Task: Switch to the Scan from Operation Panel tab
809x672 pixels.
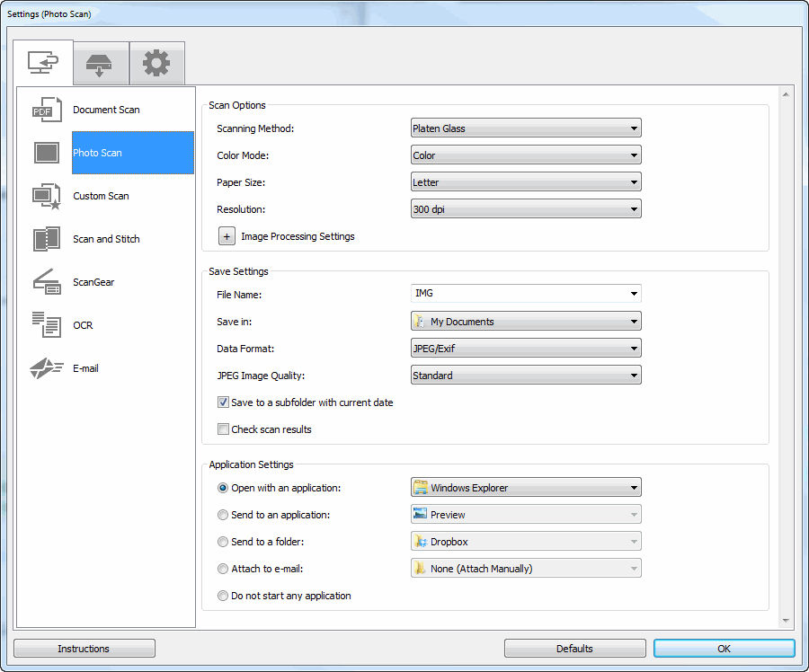Action: (x=100, y=63)
